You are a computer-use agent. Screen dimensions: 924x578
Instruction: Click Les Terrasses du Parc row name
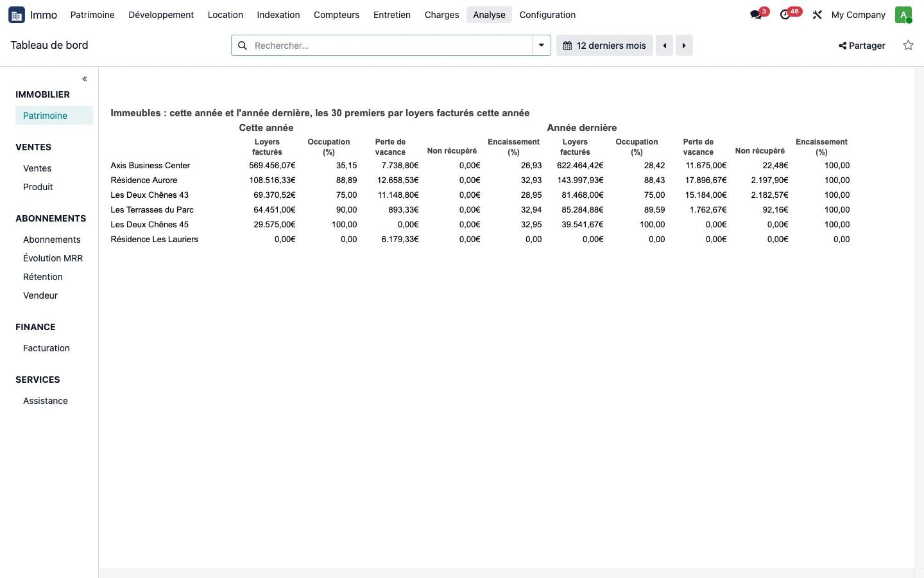point(152,210)
